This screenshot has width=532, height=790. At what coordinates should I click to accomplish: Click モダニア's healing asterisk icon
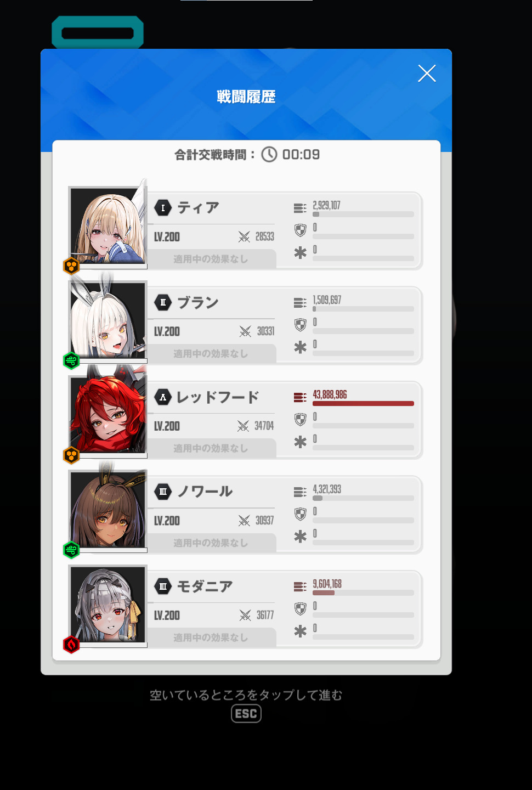(x=300, y=631)
